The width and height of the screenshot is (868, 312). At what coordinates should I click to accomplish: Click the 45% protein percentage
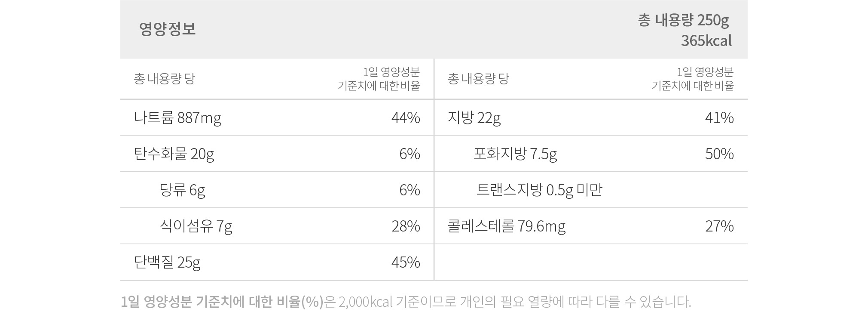406,262
